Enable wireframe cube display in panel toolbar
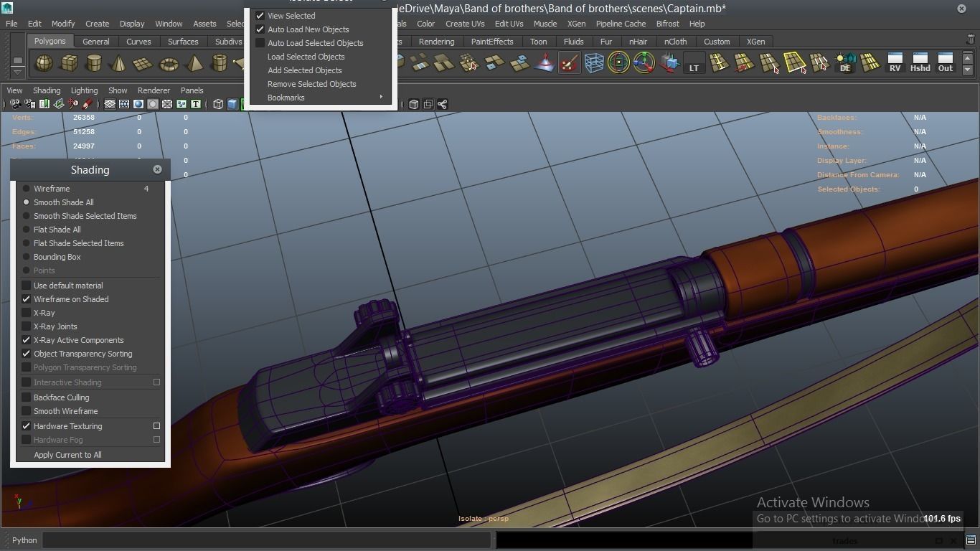 [218, 104]
